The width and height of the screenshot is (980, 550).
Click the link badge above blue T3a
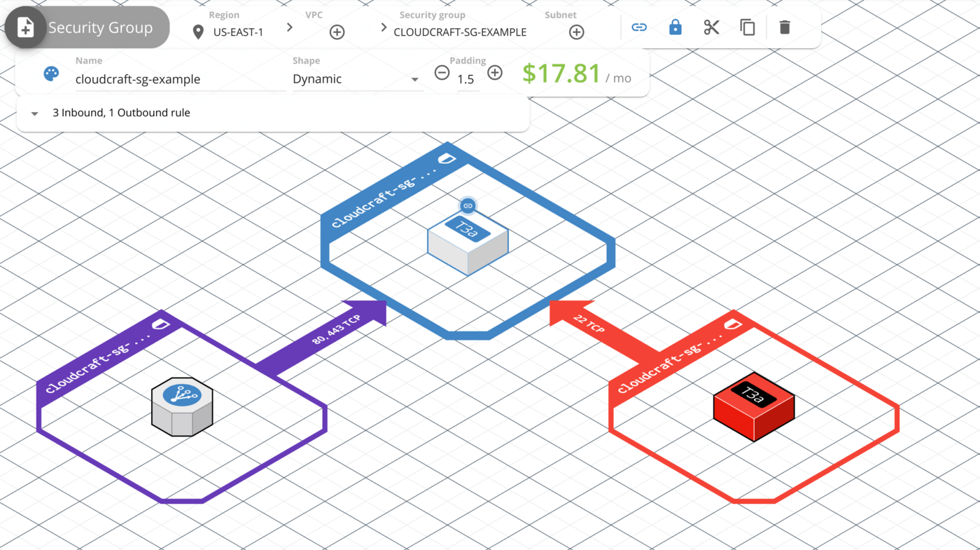point(468,205)
